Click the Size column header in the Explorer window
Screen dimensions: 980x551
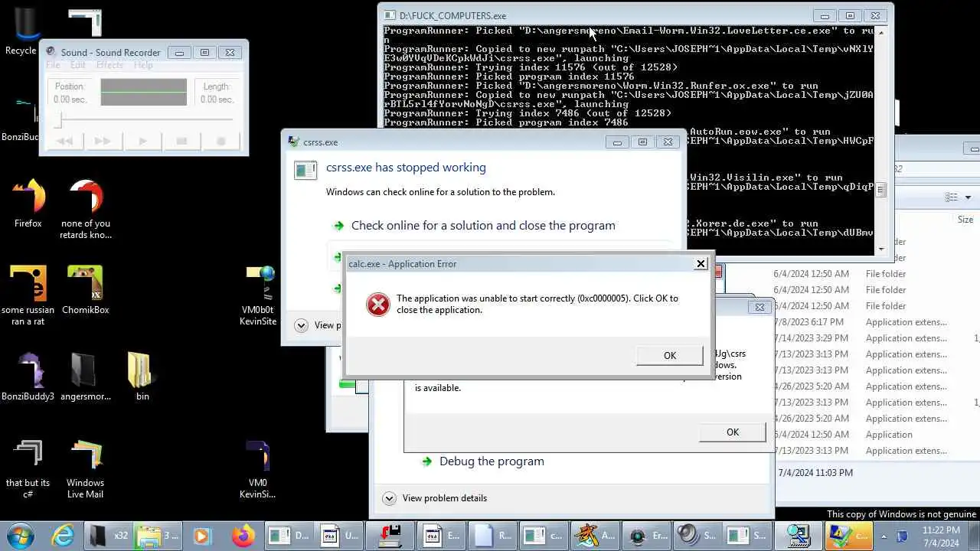pos(965,220)
